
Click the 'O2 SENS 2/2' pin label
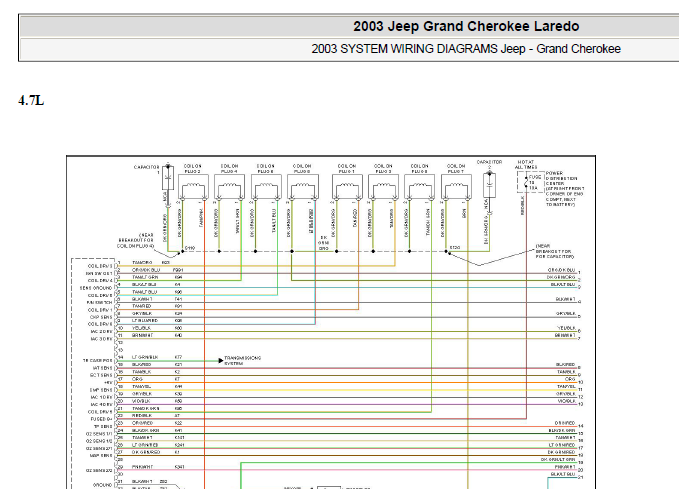coord(99,470)
